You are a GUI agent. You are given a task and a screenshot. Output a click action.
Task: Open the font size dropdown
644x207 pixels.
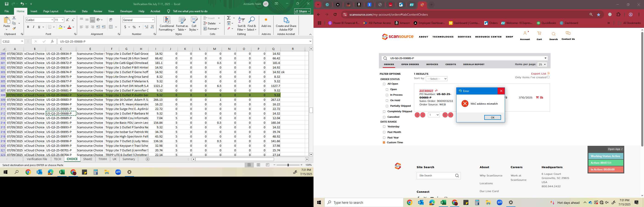[x=62, y=20]
